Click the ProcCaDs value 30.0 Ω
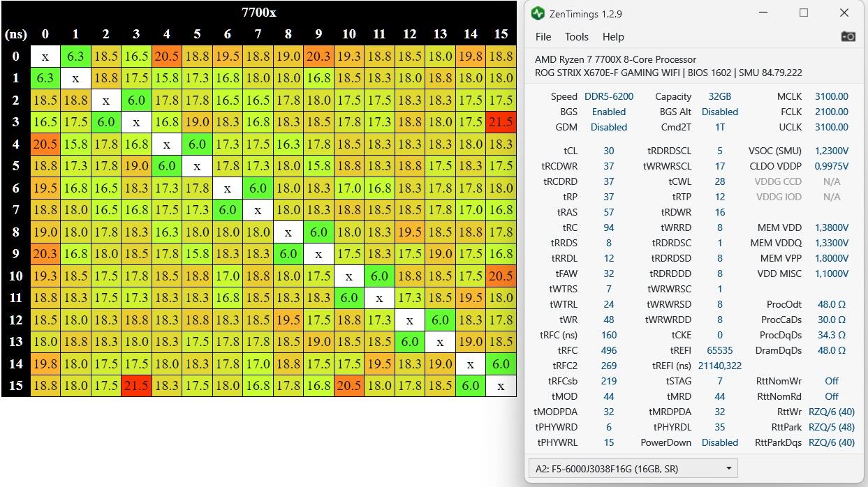Viewport: 868px width, 487px height. pyautogui.click(x=832, y=320)
